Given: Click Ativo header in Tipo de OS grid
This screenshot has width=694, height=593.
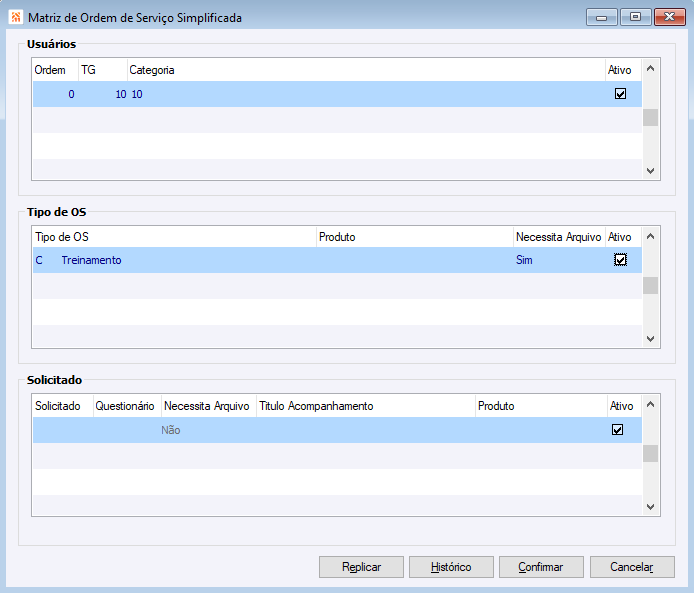Looking at the screenshot, I should click(623, 237).
